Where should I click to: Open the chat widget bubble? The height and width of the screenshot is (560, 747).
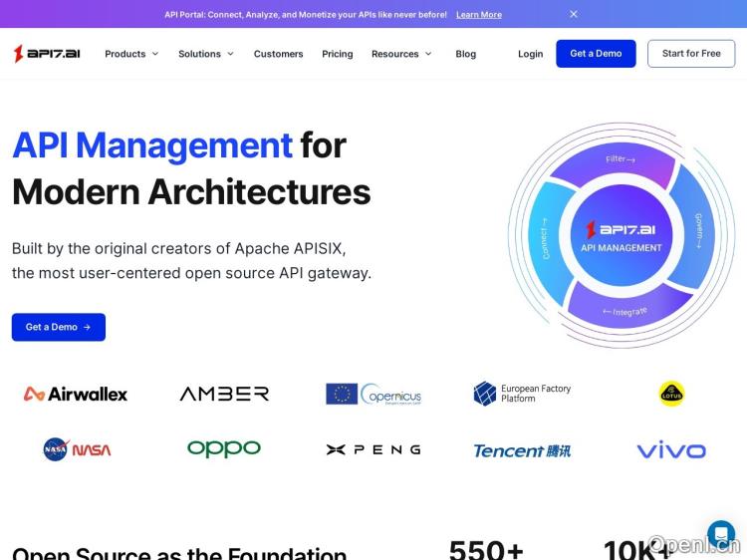pos(721,534)
